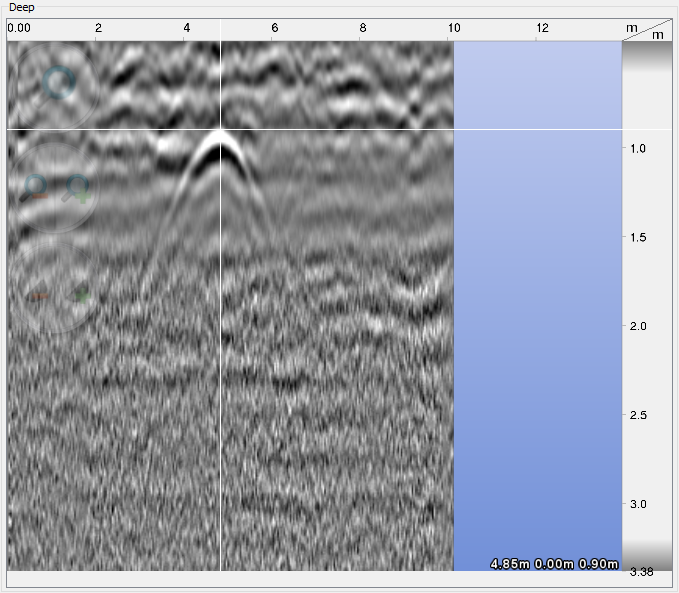Screen dimensions: 679x593
Task: Click the 1.5 mark on the depth ruler
Action: [x=638, y=237]
